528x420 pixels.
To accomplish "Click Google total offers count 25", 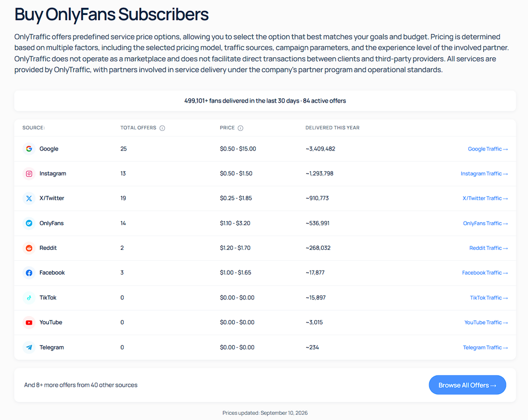I will 124,149.
